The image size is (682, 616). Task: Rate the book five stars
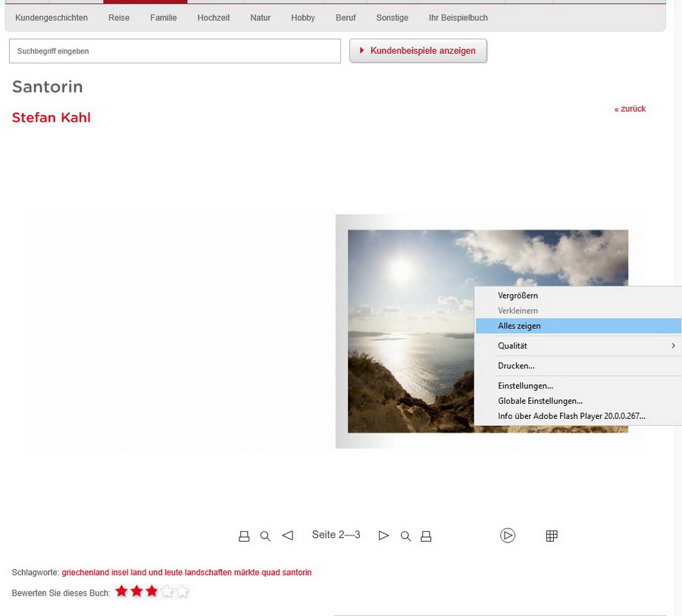click(182, 592)
